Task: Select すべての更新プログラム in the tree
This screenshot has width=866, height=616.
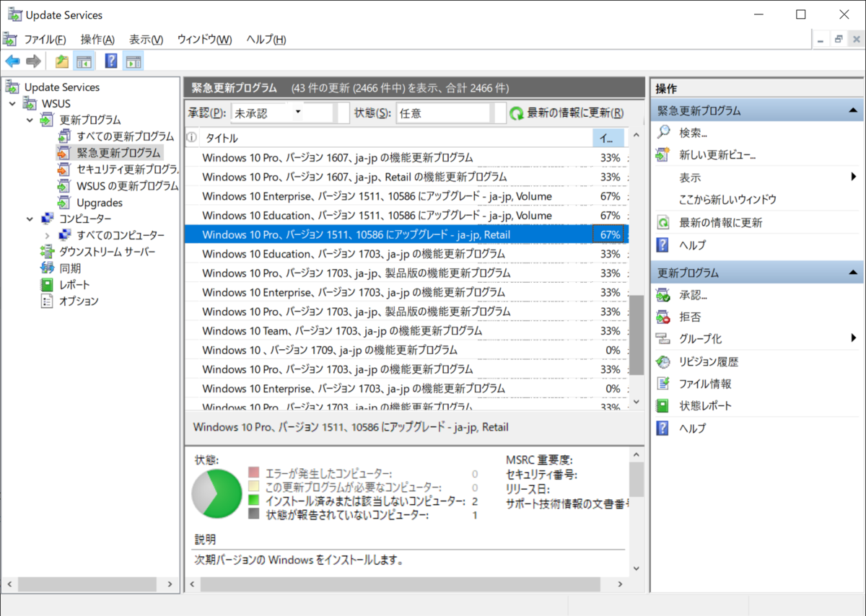Action: tap(125, 136)
